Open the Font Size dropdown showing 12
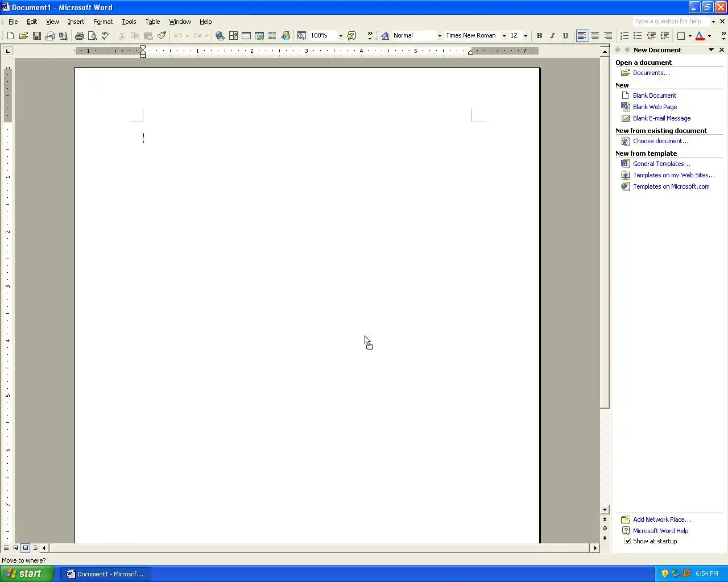Viewport: 728px width, 582px height. 526,36
